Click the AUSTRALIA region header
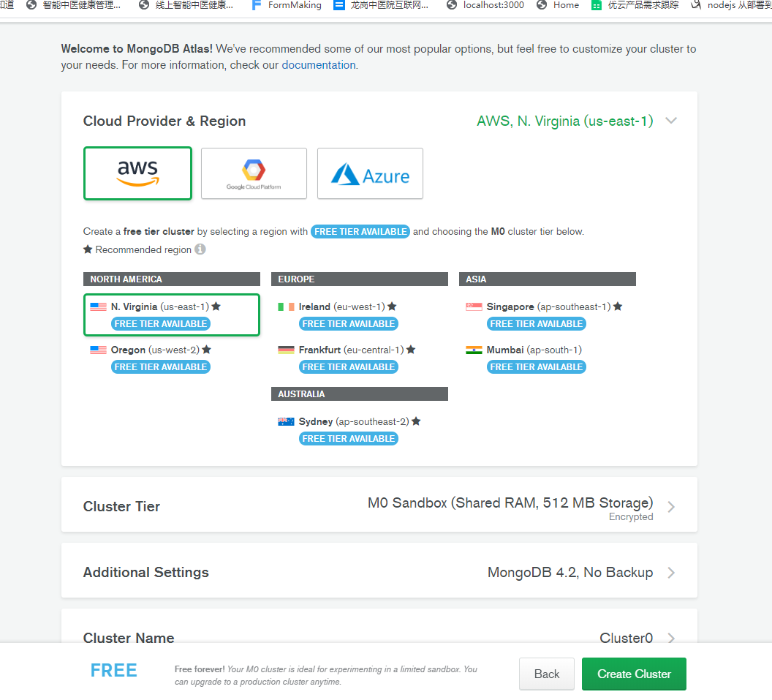 (360, 394)
